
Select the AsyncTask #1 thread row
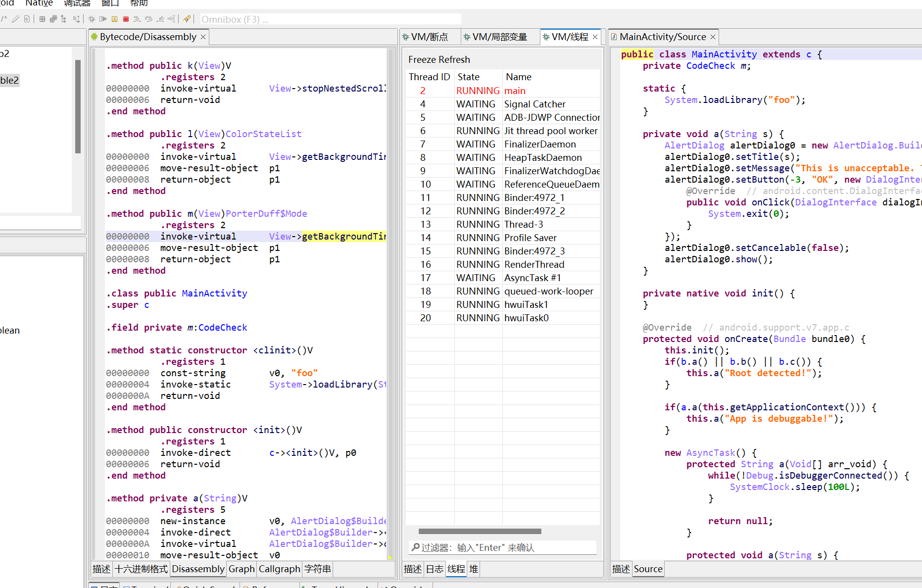coord(502,278)
